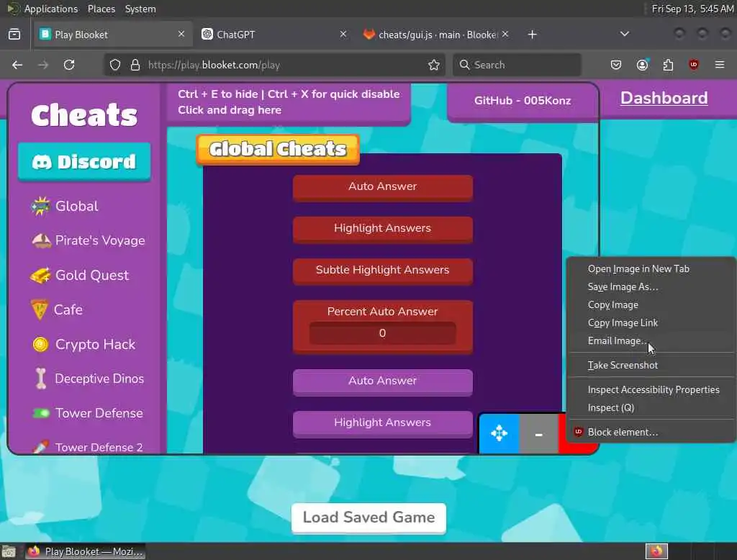
Task: Open Deceptive Dinos cheats category
Action: (x=88, y=379)
